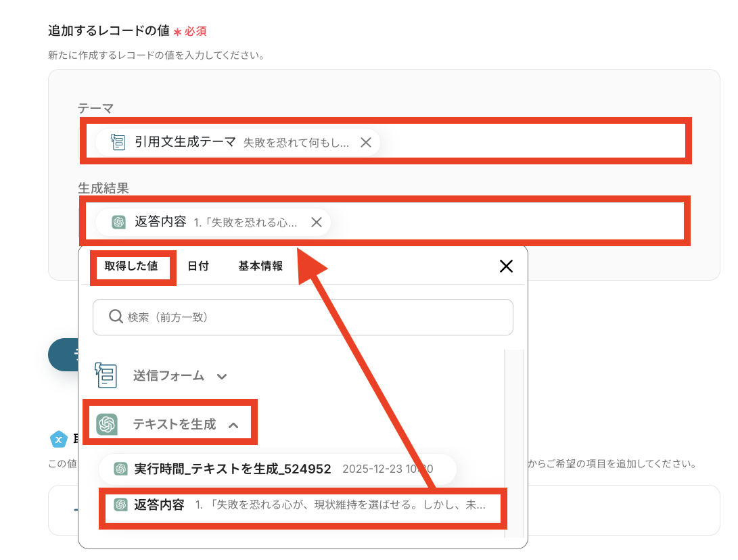The width and height of the screenshot is (738, 560).
Task: Close the value picker popup
Action: tap(506, 266)
